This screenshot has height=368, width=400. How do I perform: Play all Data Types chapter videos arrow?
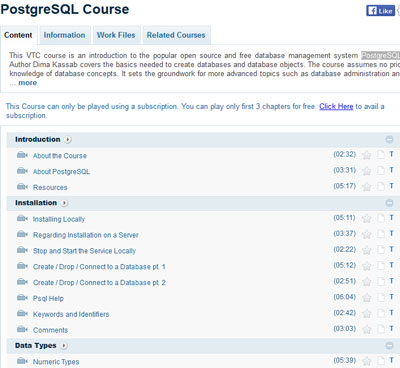point(64,346)
